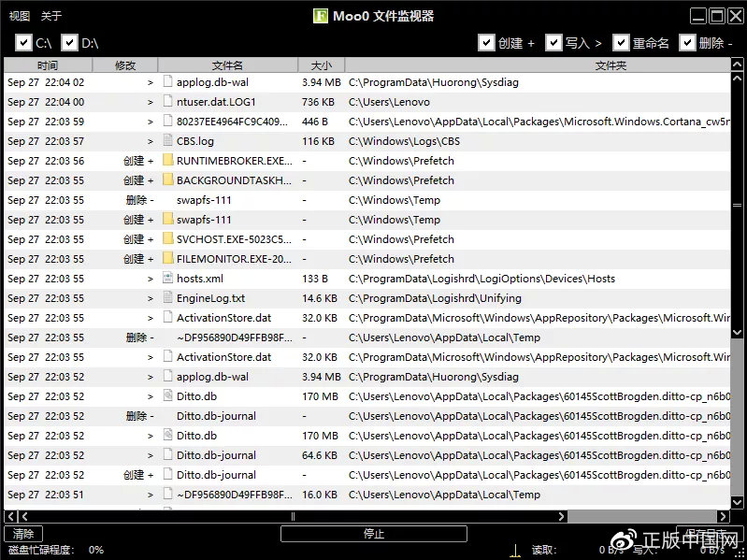747x560 pixels.
Task: Open the 关于 menu
Action: pos(51,16)
